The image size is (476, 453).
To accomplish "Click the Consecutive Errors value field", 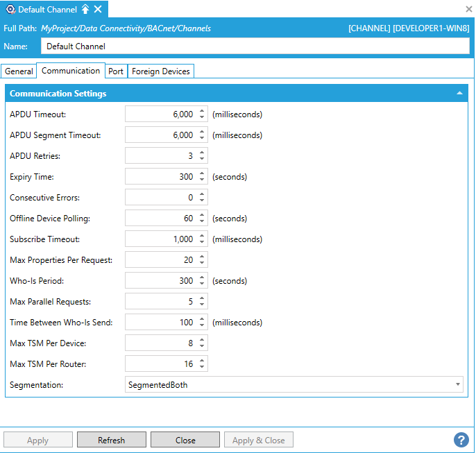I will point(161,198).
